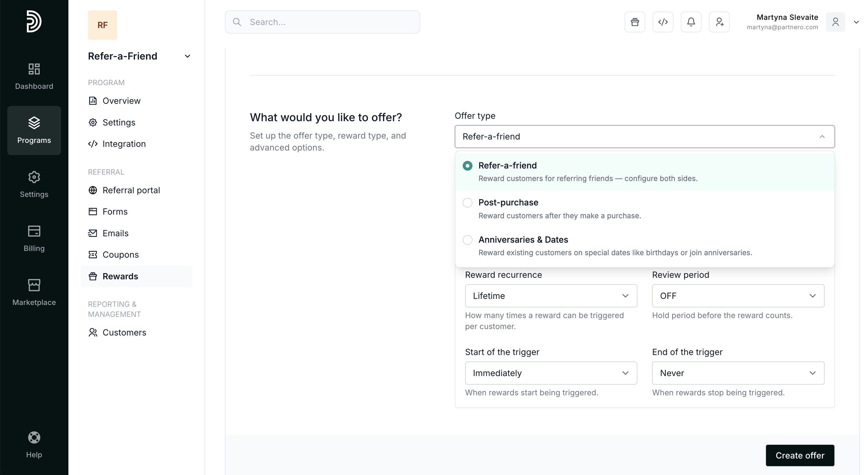Go to Marketplace in left sidebar
Screen dimensions: 868x475
(x=34, y=292)
